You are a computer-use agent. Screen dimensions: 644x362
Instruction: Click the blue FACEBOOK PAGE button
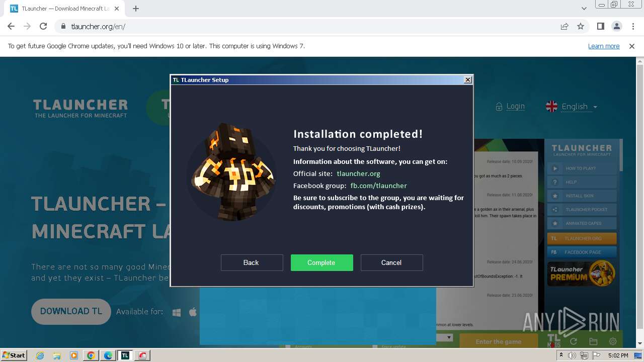coord(582,252)
